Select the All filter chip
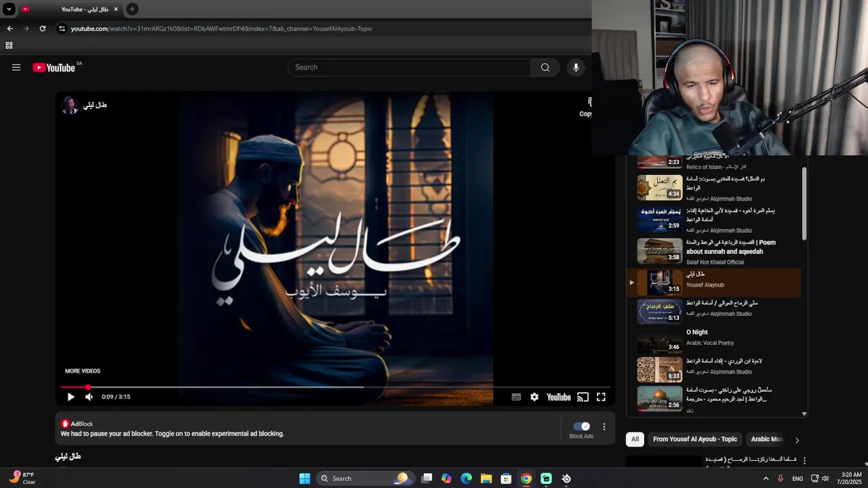This screenshot has width=868, height=488. point(635,439)
